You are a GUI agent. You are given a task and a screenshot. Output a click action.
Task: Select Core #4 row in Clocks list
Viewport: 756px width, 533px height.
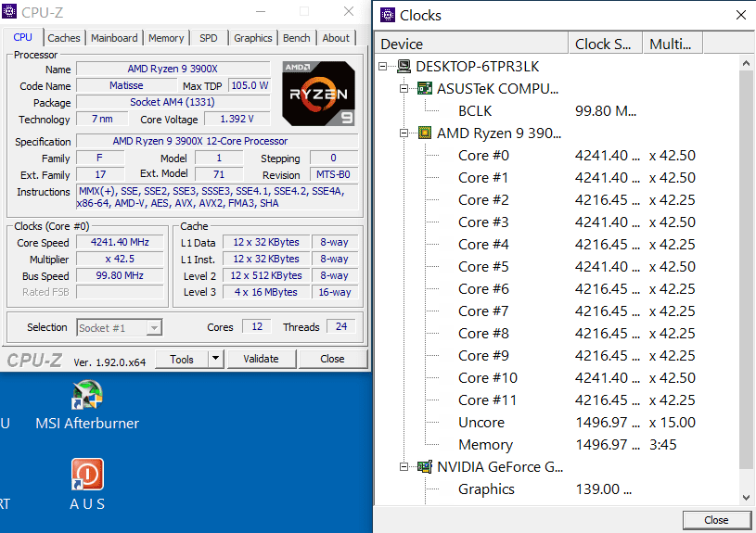(x=557, y=245)
